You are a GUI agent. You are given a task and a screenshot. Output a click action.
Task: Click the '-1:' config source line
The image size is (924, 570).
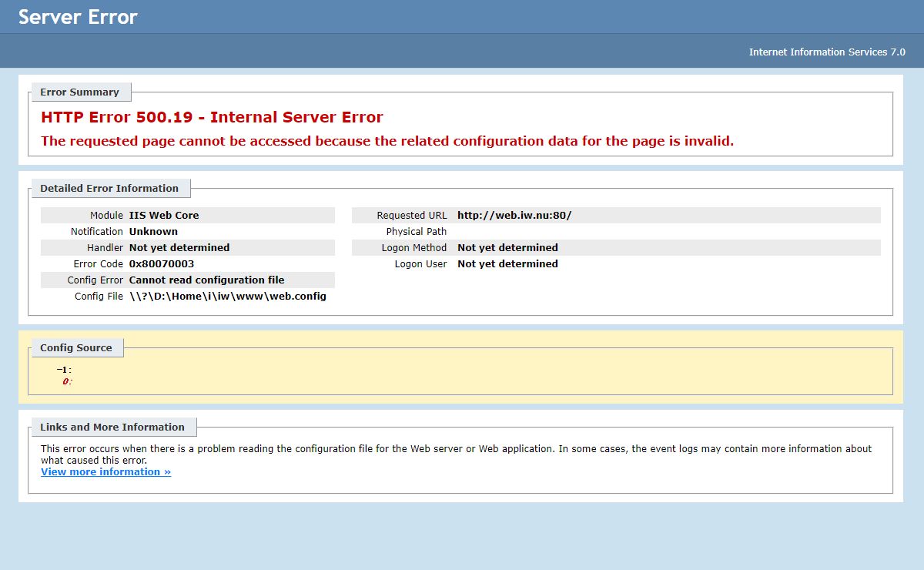64,370
